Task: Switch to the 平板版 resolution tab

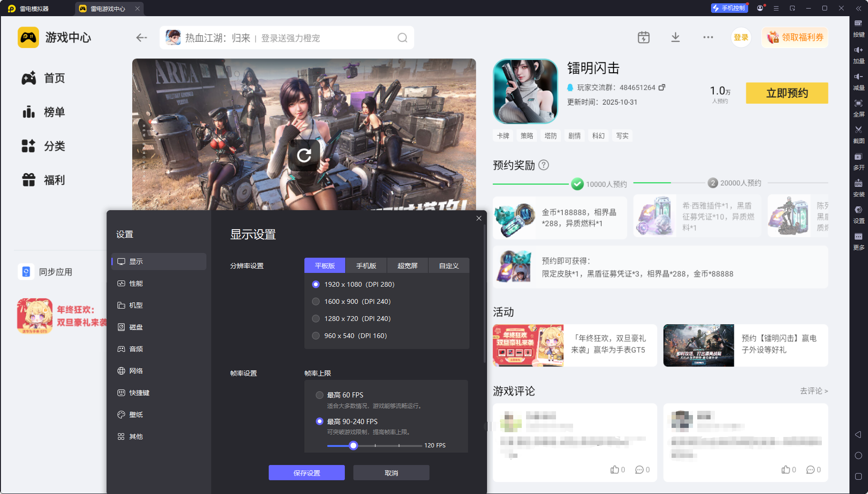Action: (x=325, y=266)
